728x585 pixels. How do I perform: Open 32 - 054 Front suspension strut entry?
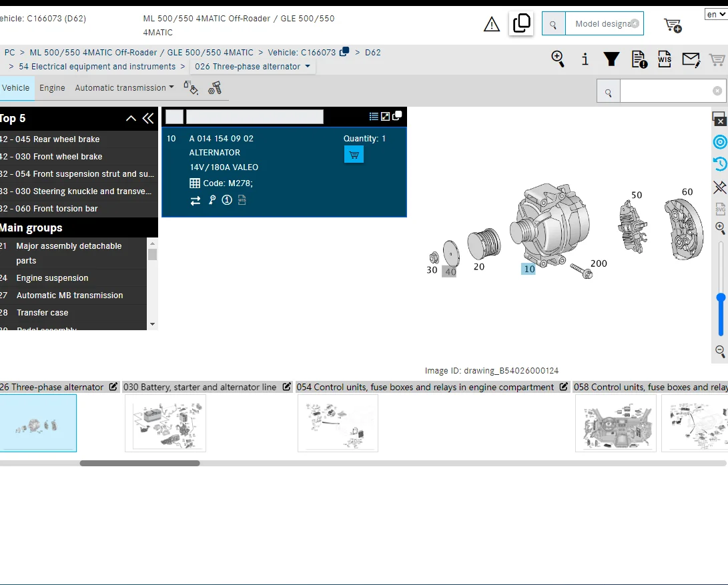tap(78, 173)
